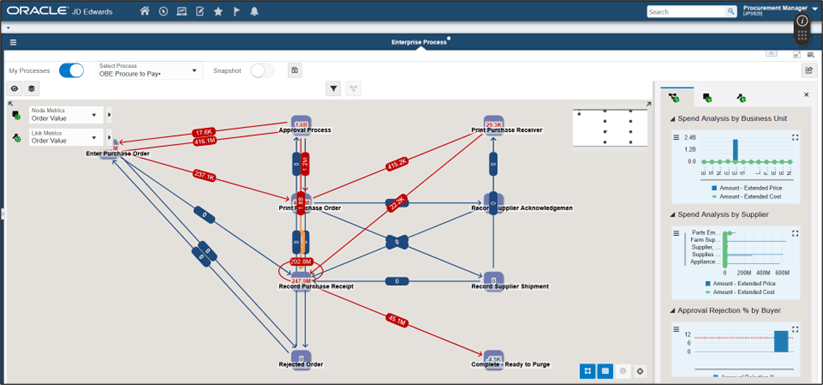The height and width of the screenshot is (385, 823).
Task: Click the edit notepad icon in header
Action: click(x=199, y=11)
